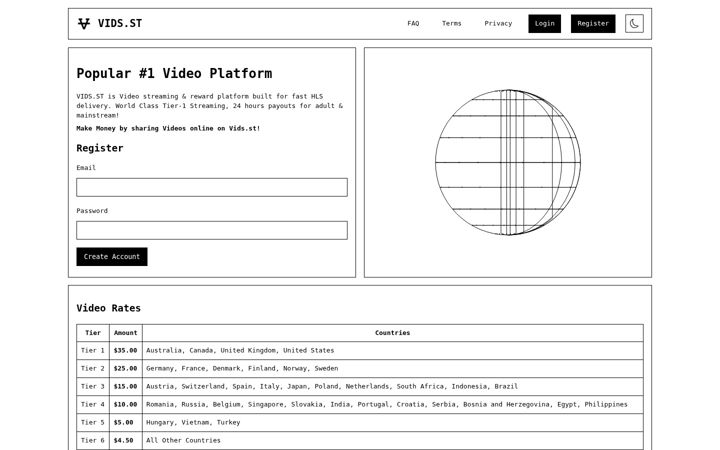Focus the Password input field
The height and width of the screenshot is (450, 720).
212,231
